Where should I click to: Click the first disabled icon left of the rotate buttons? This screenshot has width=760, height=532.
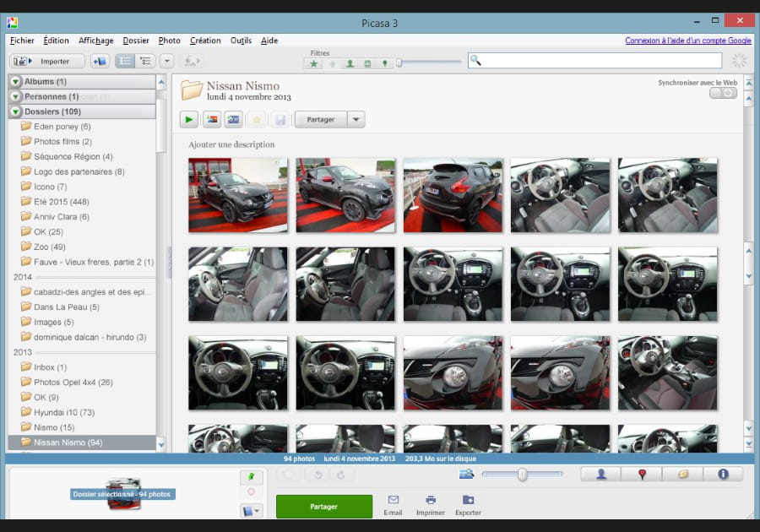(289, 475)
